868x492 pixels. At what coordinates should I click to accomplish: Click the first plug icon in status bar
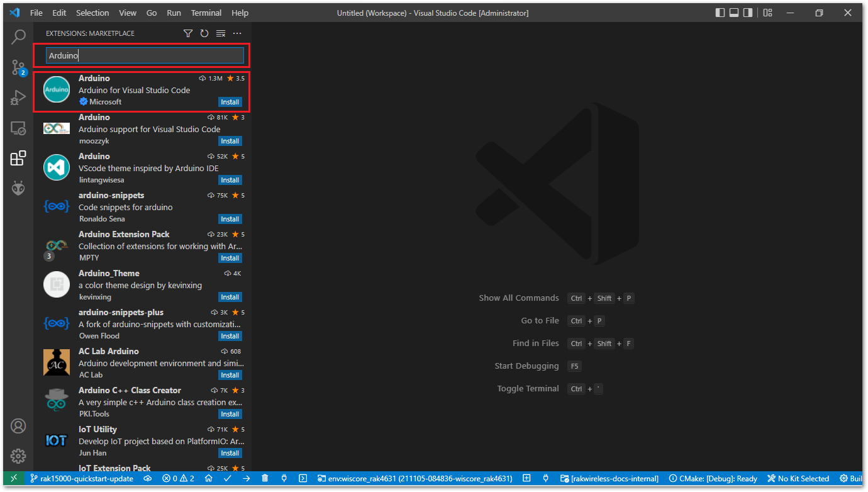(284, 478)
